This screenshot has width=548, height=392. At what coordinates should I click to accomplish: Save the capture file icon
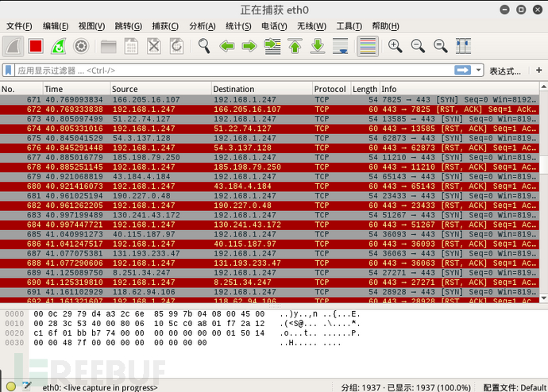pyautogui.click(x=131, y=46)
